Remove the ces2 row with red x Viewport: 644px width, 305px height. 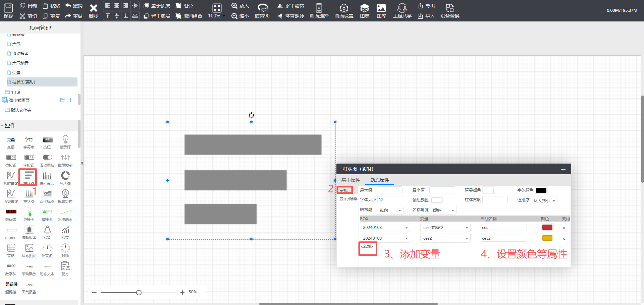[x=563, y=239]
